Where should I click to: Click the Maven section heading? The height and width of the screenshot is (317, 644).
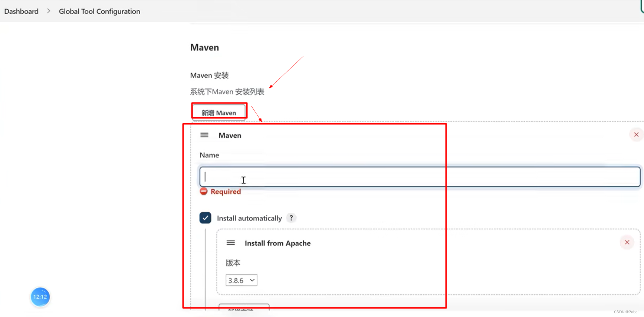click(x=205, y=48)
